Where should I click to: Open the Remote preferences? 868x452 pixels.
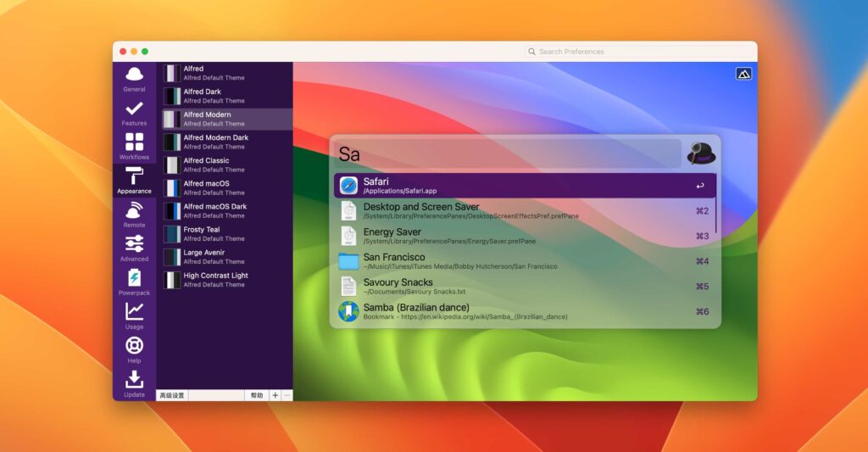pyautogui.click(x=134, y=214)
